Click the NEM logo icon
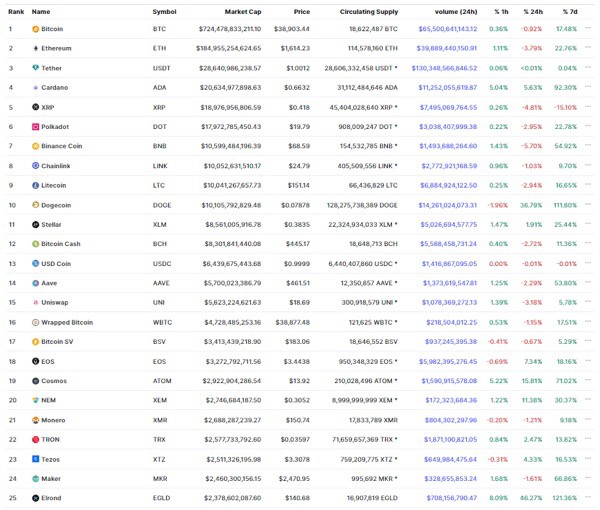Image resolution: width=600 pixels, height=510 pixels. coord(36,400)
